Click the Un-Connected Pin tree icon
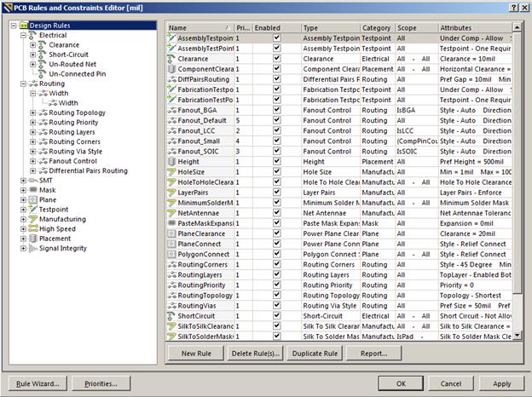The image size is (532, 397). [43, 74]
